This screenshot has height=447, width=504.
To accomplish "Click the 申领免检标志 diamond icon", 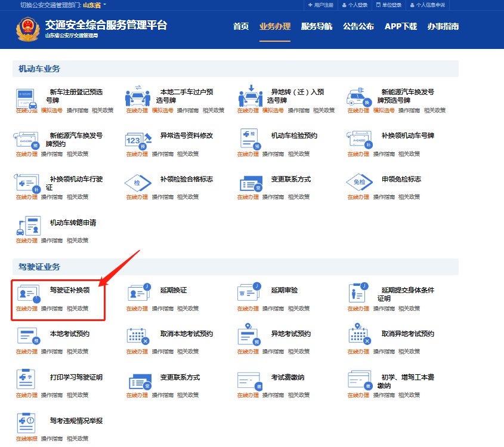I will 360,183.
